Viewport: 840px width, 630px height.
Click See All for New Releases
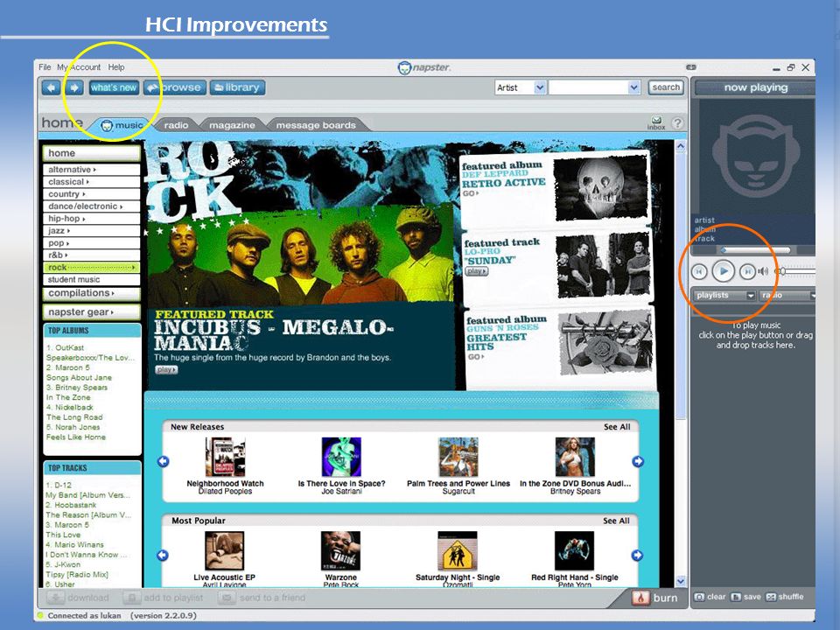point(617,427)
